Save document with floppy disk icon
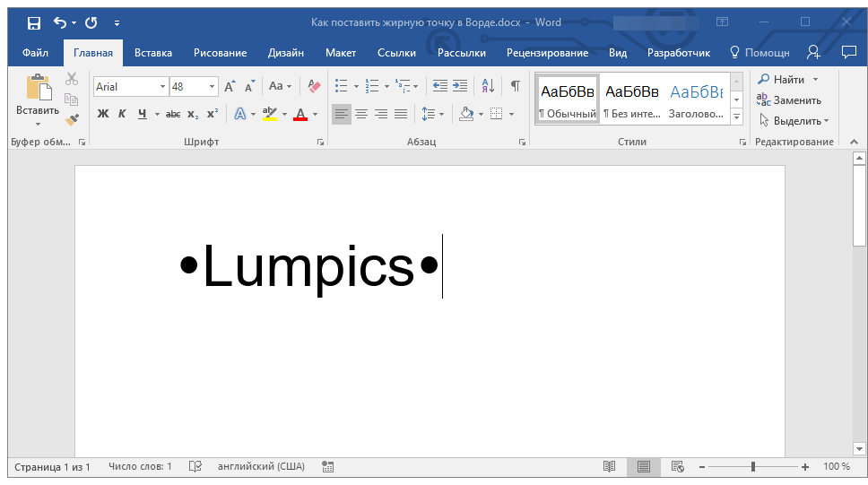This screenshot has width=868, height=485. 34,22
